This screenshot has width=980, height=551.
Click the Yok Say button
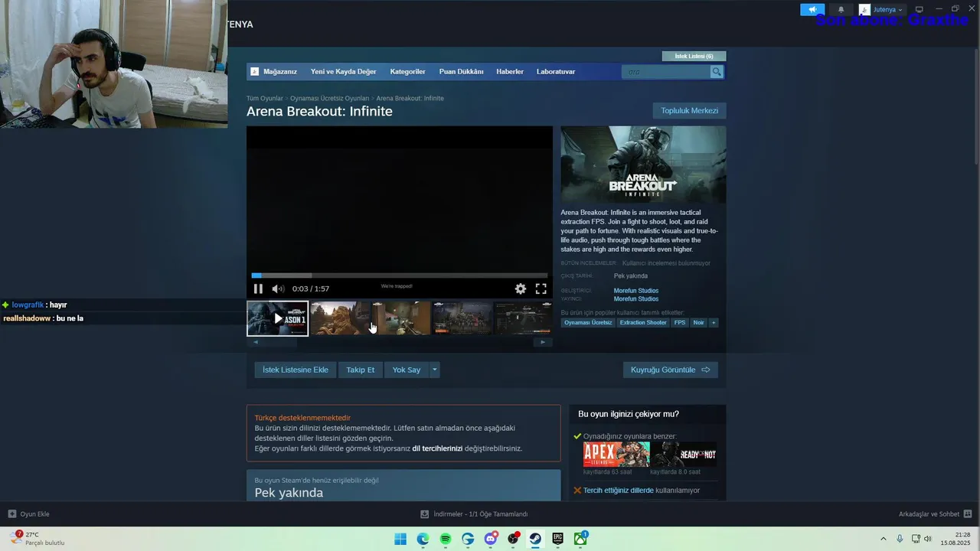pyautogui.click(x=407, y=370)
